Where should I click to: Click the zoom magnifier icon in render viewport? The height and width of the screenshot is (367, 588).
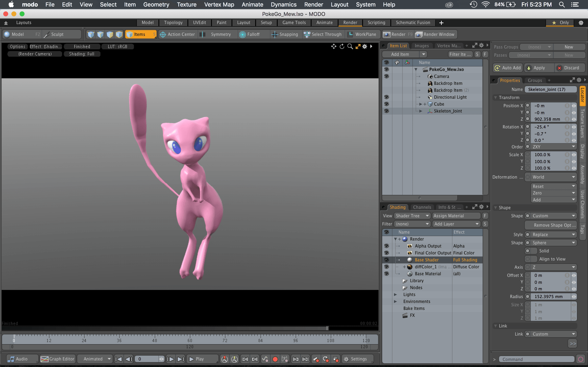pos(350,46)
